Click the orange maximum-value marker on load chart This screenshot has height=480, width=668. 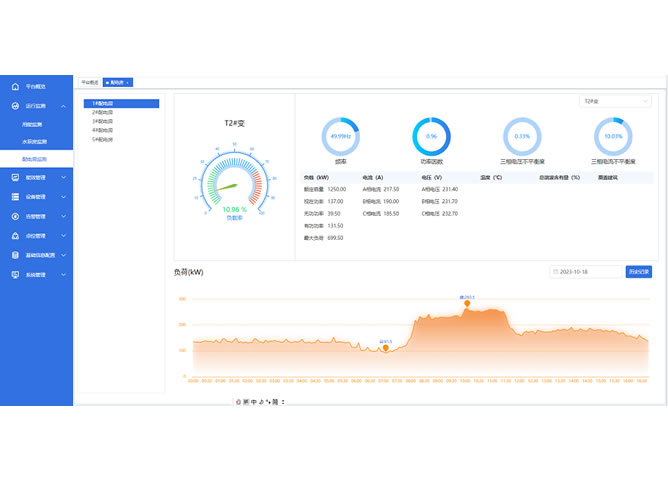click(466, 303)
